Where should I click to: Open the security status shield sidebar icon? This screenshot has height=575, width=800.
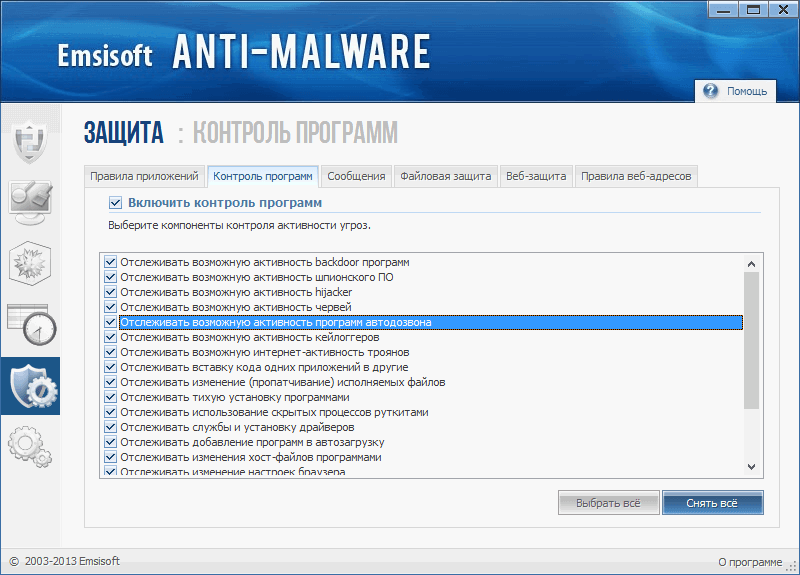tap(30, 141)
